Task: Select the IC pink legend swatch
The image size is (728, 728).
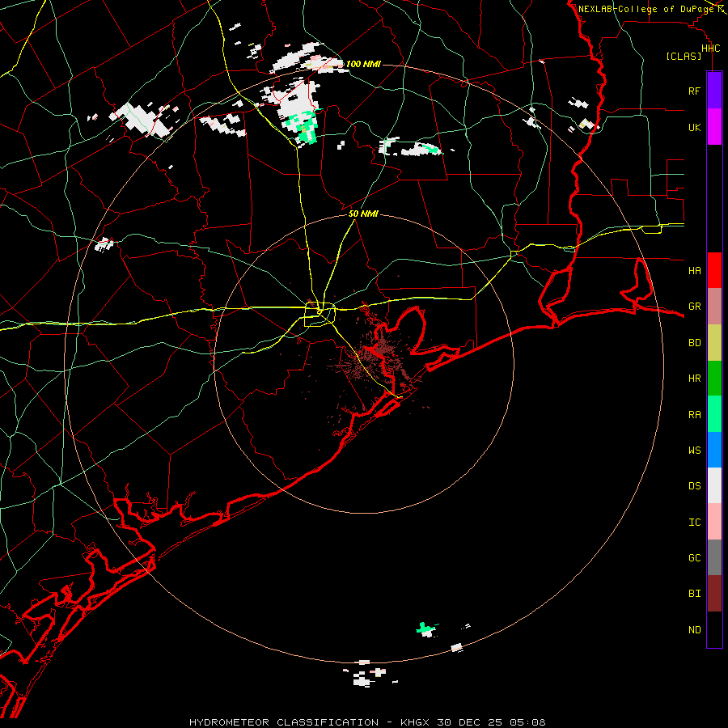Action: 714,522
